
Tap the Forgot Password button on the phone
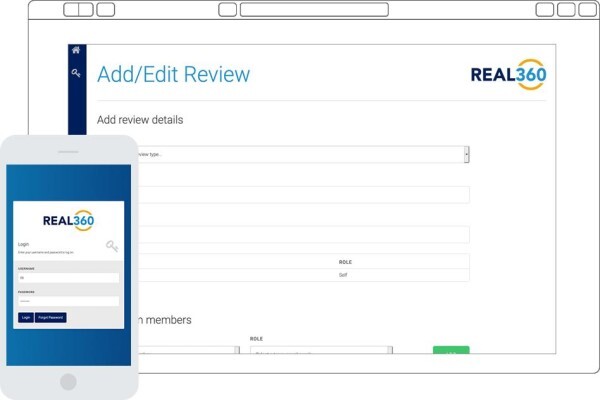pyautogui.click(x=51, y=318)
